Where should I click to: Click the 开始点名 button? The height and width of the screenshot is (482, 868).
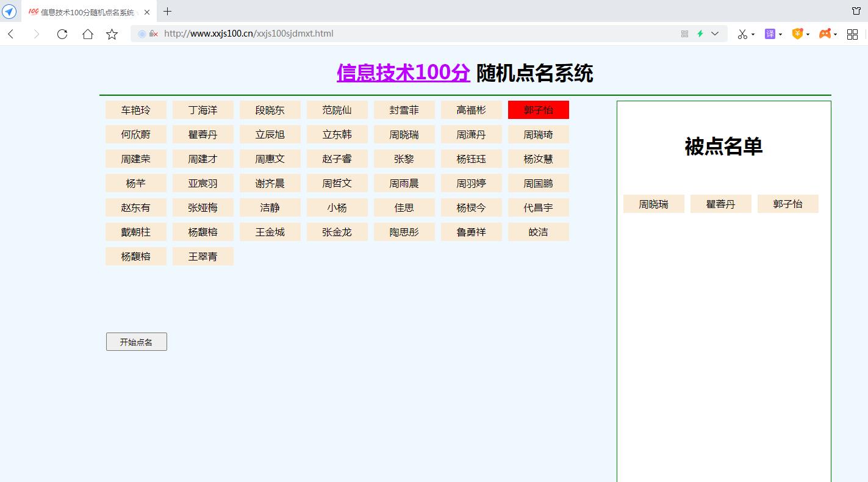click(137, 342)
